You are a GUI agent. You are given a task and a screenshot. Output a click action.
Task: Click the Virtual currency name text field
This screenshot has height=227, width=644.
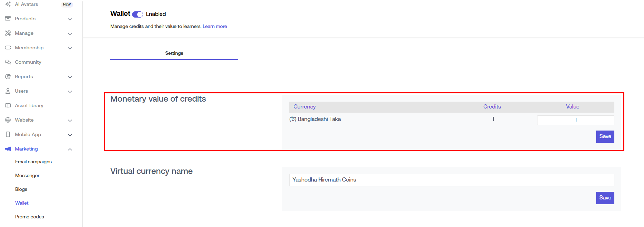pyautogui.click(x=451, y=180)
